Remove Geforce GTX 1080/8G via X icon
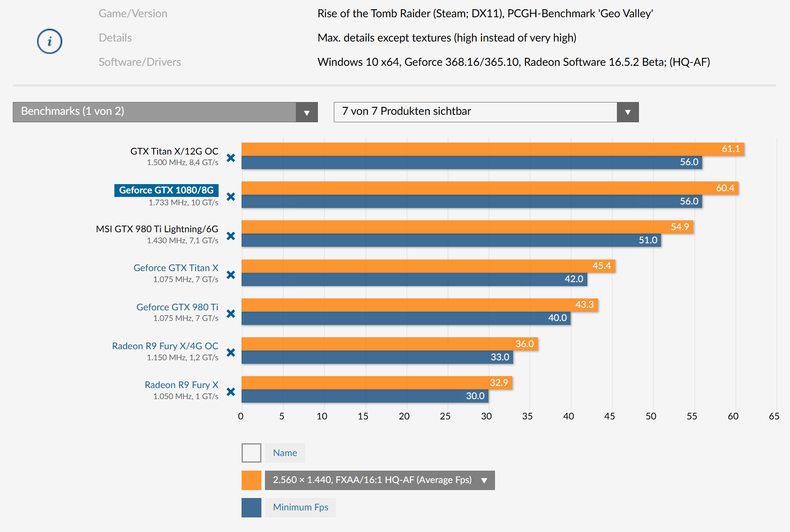 click(231, 196)
